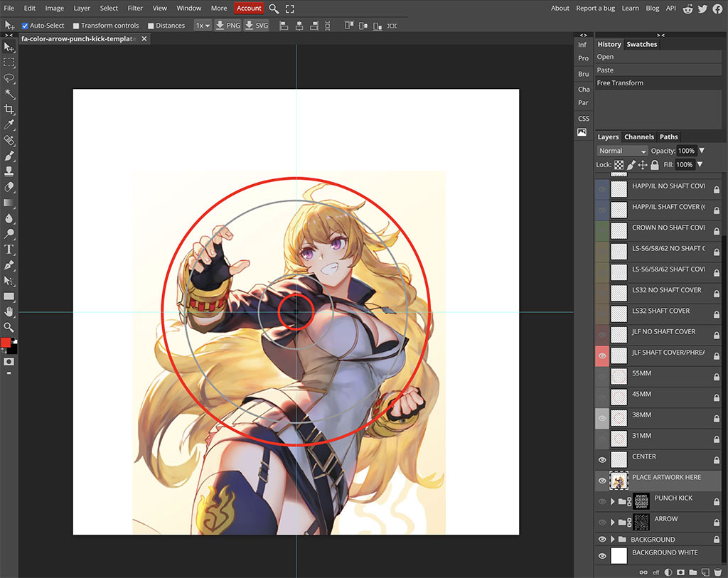Image resolution: width=728 pixels, height=578 pixels.
Task: Expand the PUNCH KICK folder
Action: (x=612, y=501)
